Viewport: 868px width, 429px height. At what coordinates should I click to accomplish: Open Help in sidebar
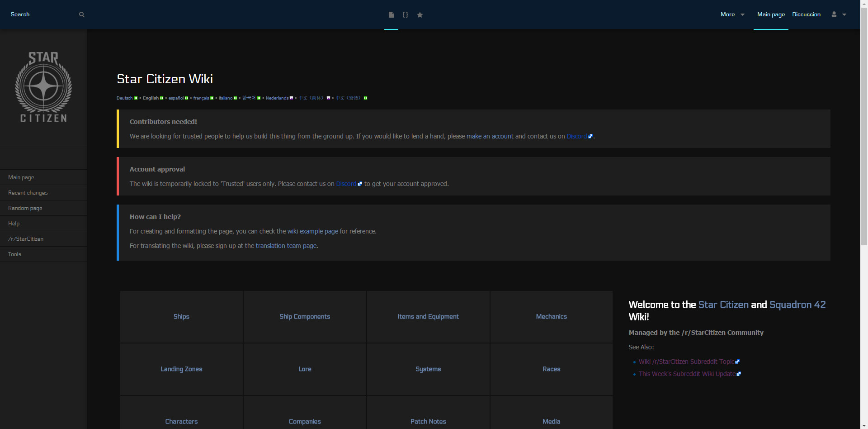tap(43, 224)
